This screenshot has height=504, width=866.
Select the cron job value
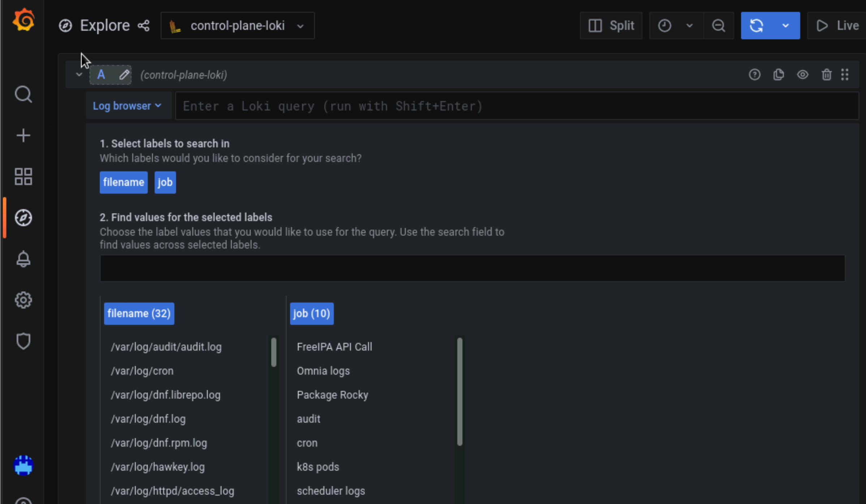[x=307, y=443]
